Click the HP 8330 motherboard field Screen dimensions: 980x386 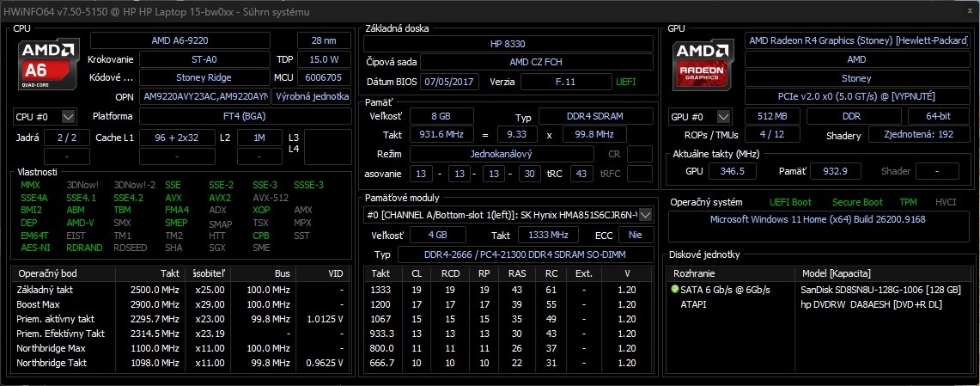(x=508, y=44)
